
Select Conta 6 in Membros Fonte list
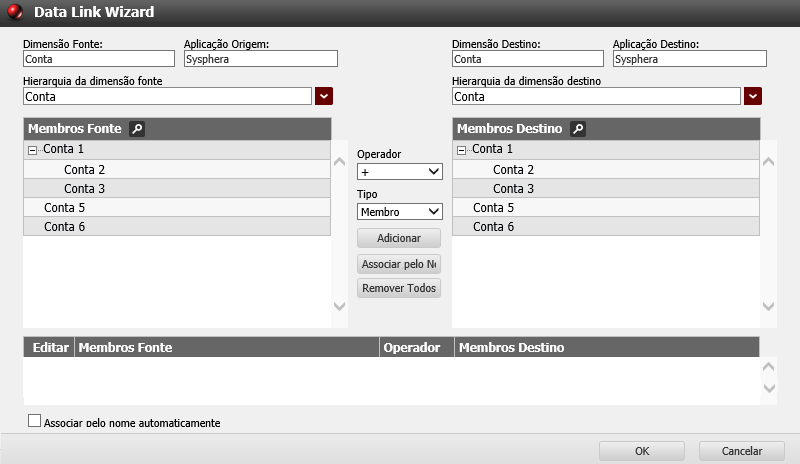[64, 227]
